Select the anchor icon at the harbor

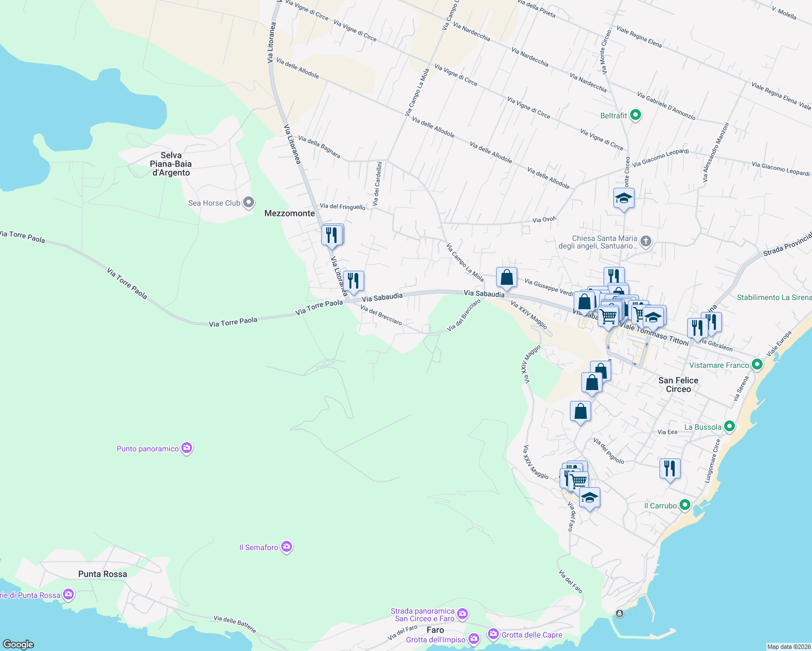[619, 614]
